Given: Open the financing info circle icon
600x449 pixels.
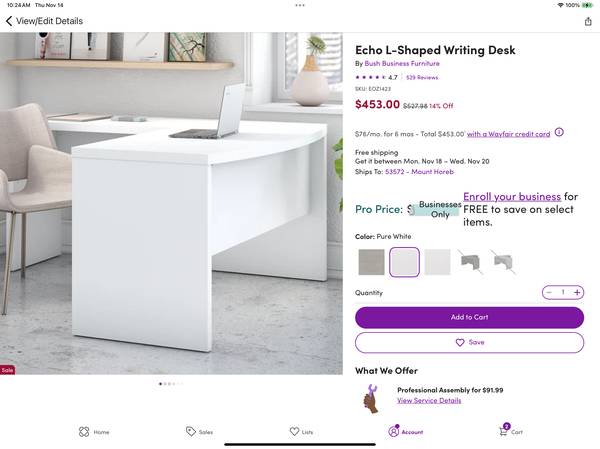Looking at the screenshot, I should (x=559, y=132).
